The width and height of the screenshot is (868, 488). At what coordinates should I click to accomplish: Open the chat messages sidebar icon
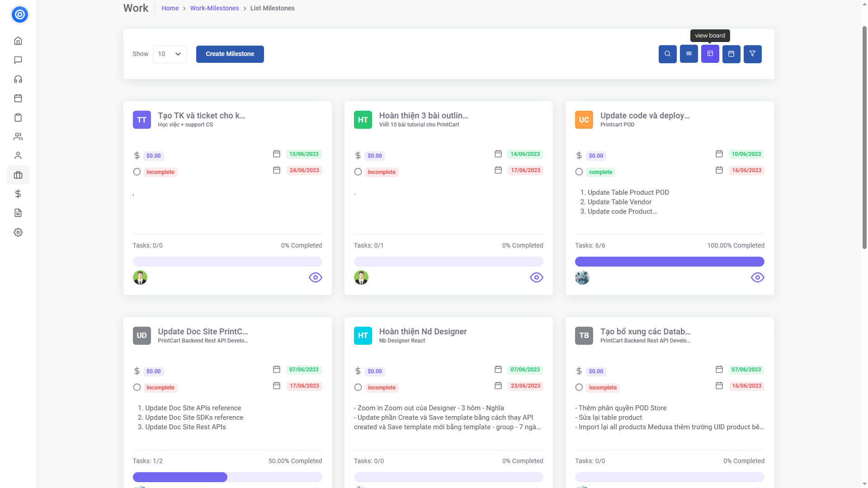[18, 60]
